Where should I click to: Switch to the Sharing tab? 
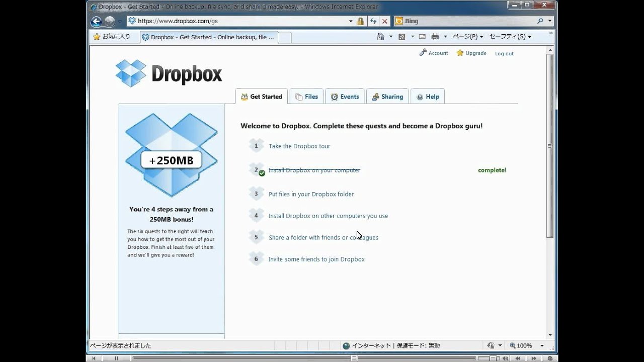(387, 97)
